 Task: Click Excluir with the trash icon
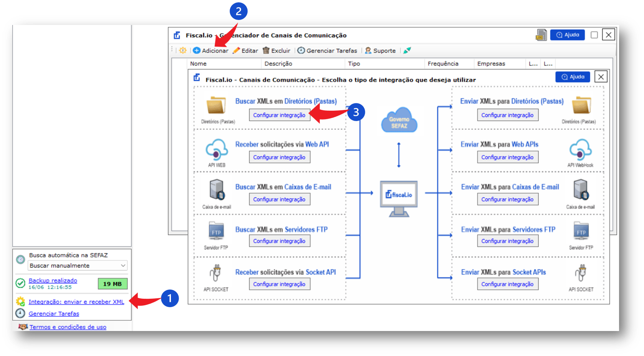coord(276,50)
